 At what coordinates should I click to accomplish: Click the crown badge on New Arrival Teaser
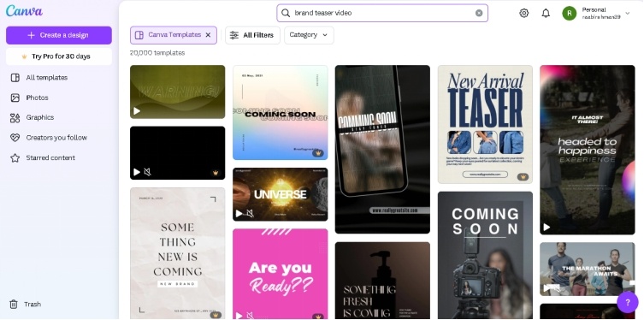point(523,176)
